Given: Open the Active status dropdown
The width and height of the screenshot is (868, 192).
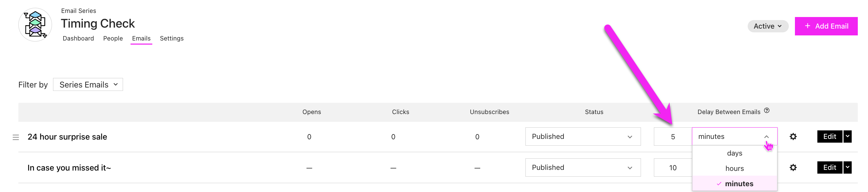Looking at the screenshot, I should pyautogui.click(x=768, y=26).
